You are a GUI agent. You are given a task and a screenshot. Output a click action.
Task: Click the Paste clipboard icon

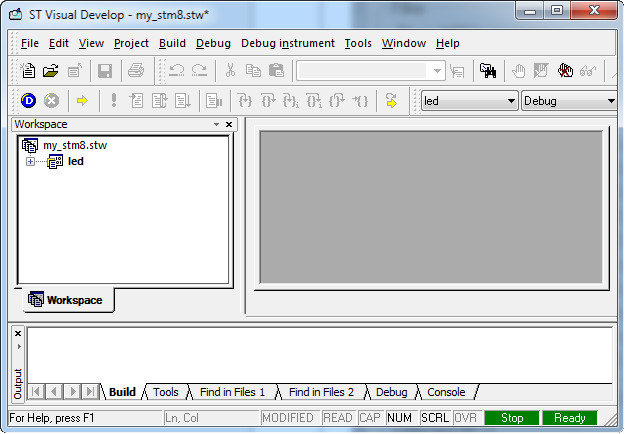(276, 71)
